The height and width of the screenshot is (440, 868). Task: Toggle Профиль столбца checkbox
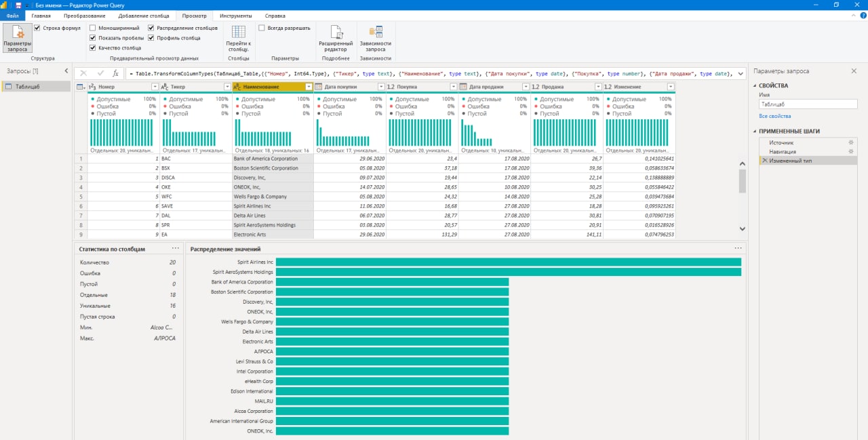pyautogui.click(x=151, y=38)
